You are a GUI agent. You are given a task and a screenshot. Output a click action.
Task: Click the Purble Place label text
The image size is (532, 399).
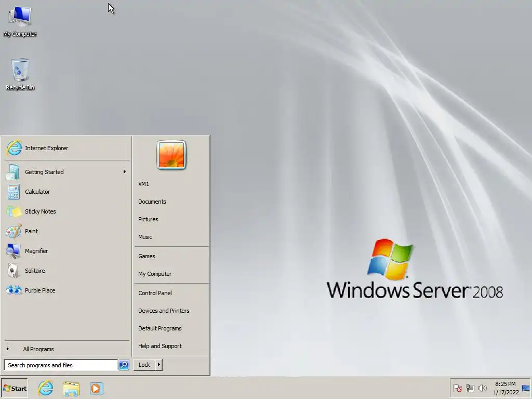tap(40, 290)
